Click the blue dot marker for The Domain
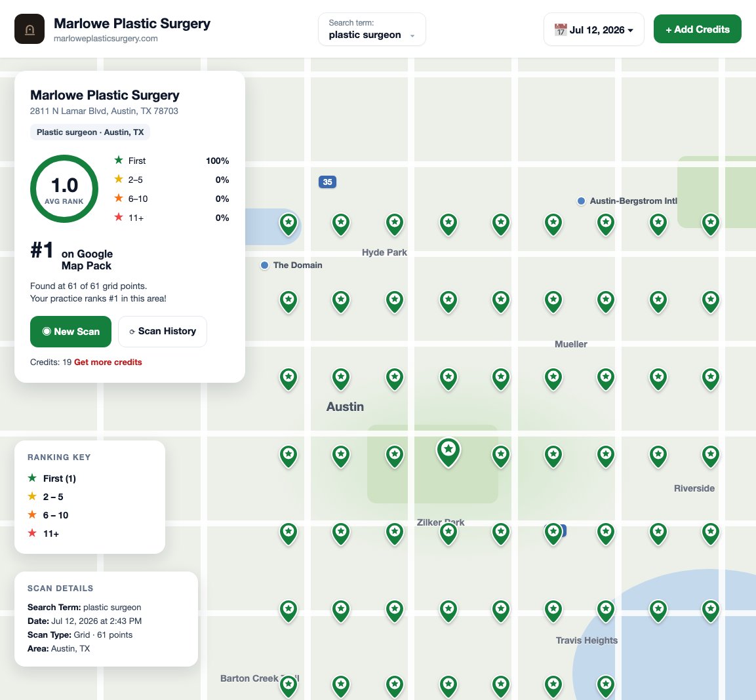The image size is (756, 700). coord(264,265)
